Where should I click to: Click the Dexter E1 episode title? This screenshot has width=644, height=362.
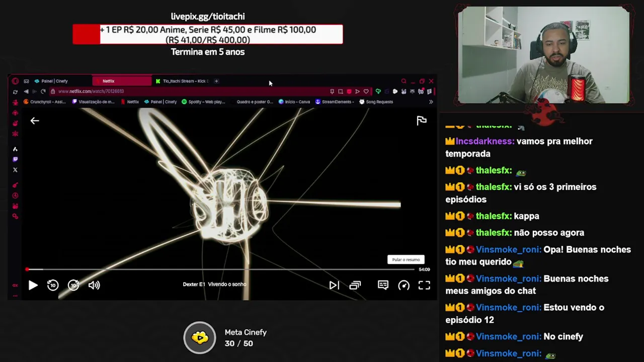tap(214, 284)
